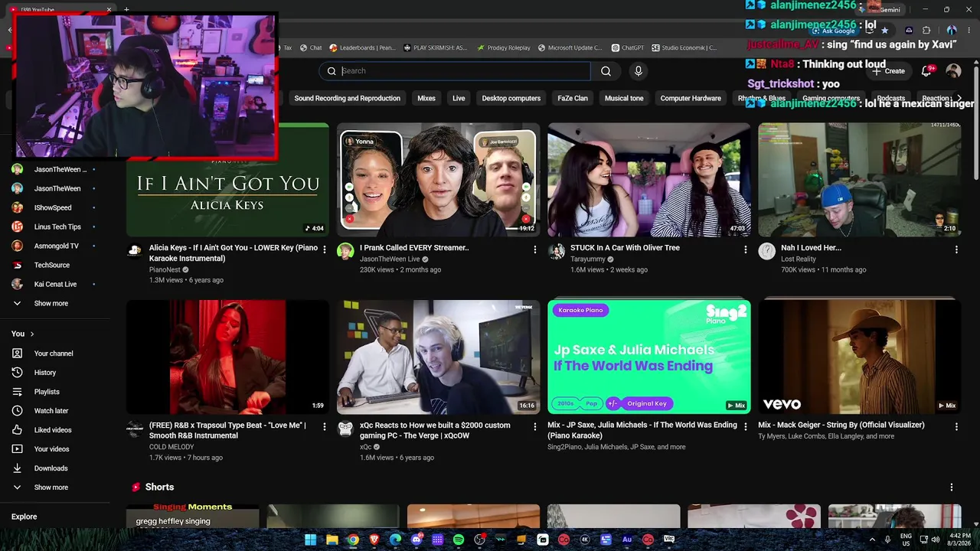
Task: Expand the You section Show more
Action: pyautogui.click(x=51, y=487)
